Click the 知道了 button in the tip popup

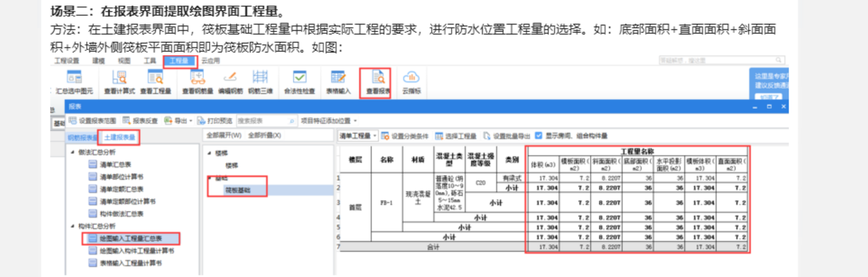pyautogui.click(x=767, y=97)
